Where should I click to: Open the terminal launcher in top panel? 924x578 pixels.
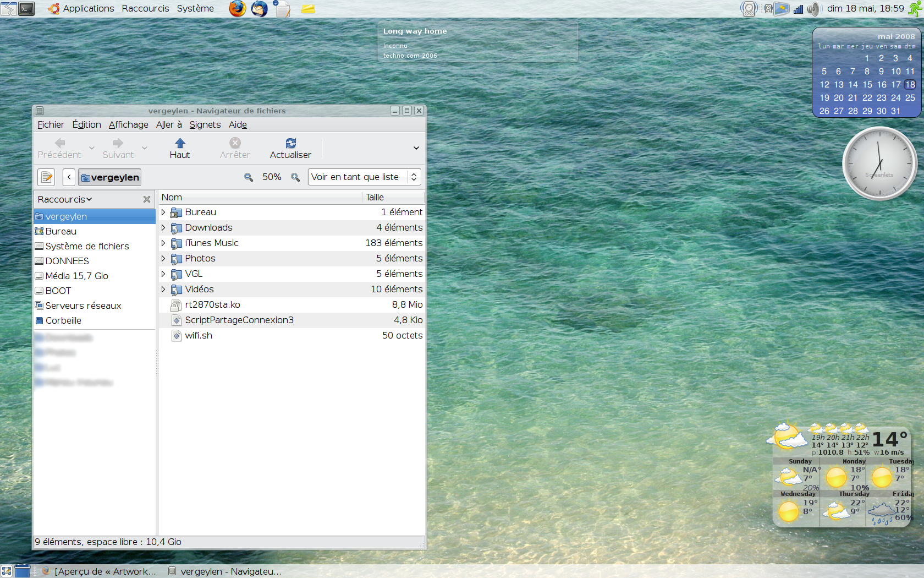tap(26, 9)
